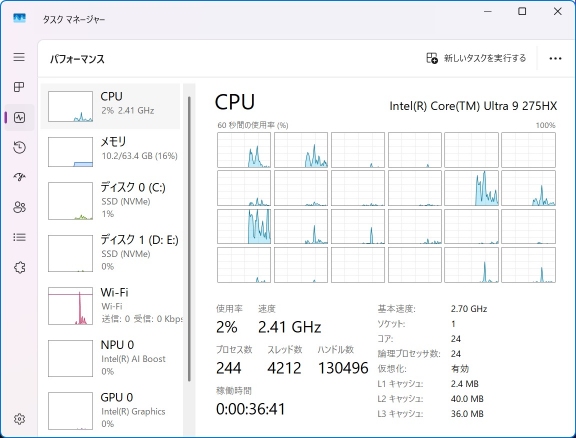Select the NPU 0 resource item
Image resolution: width=576 pixels, height=438 pixels.
[x=110, y=358]
